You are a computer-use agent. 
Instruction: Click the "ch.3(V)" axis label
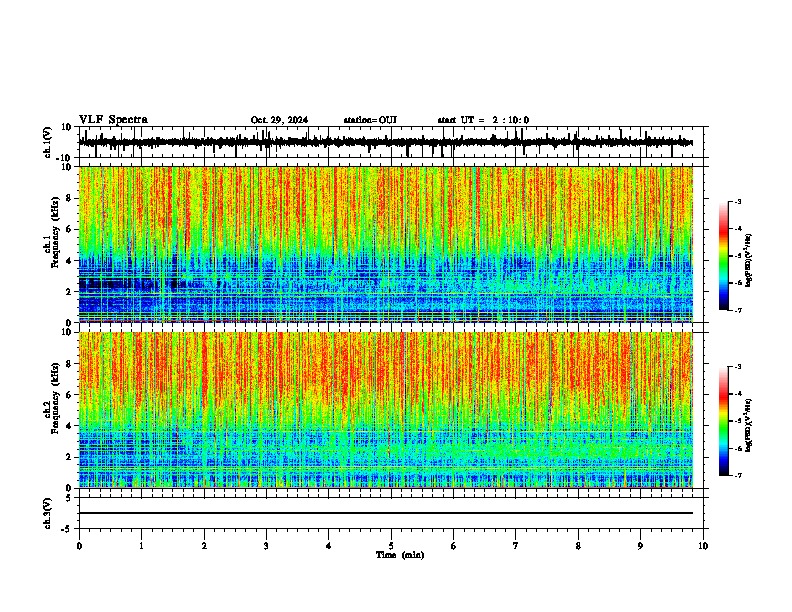[48, 513]
